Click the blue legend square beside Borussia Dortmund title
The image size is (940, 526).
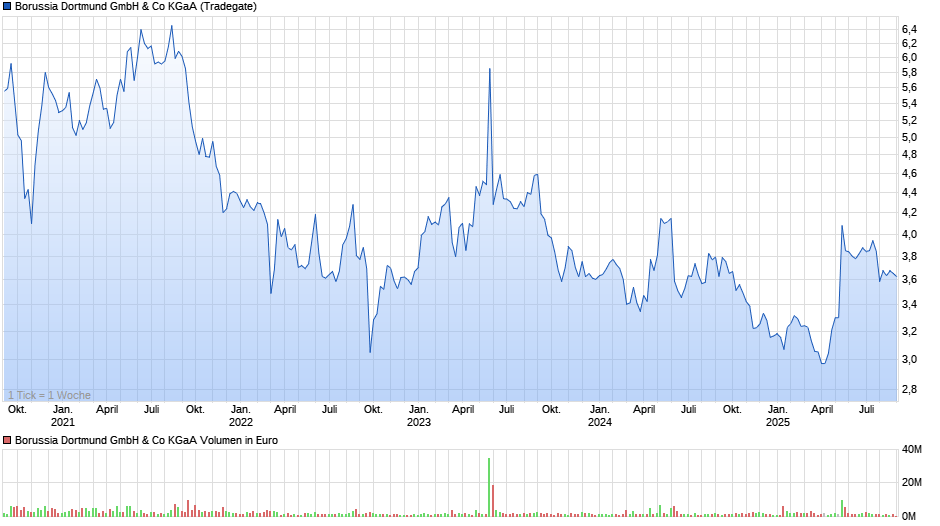tap(7, 7)
